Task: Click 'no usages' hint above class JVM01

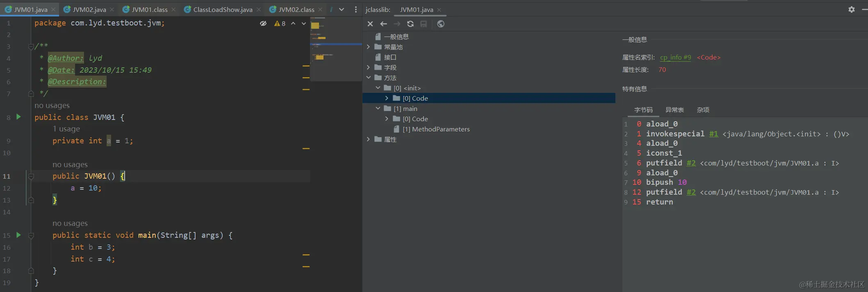Action: [52, 106]
